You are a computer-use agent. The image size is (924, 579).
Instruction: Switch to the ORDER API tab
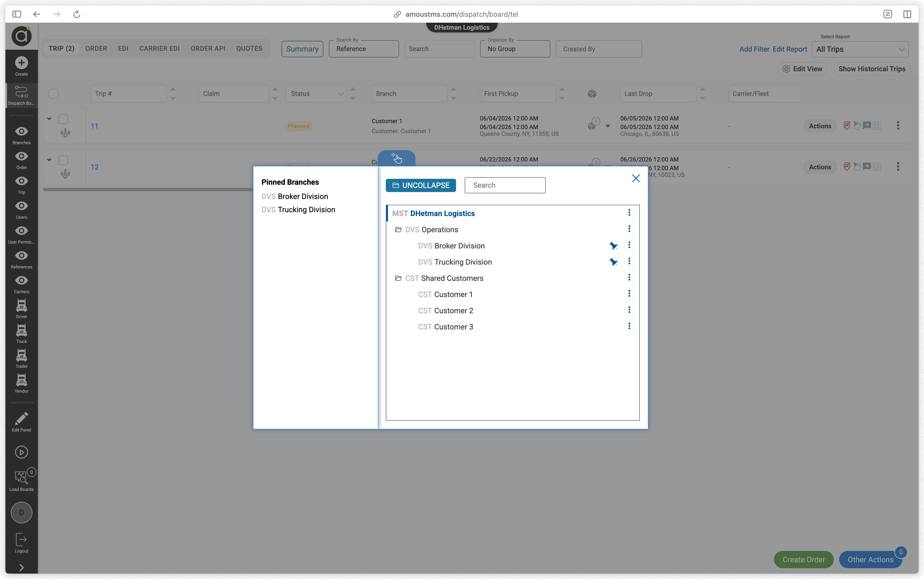[208, 49]
